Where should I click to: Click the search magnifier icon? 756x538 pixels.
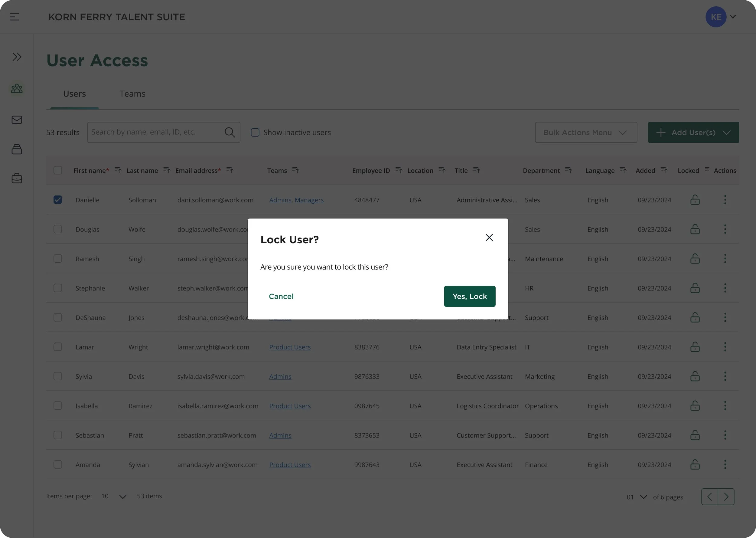pyautogui.click(x=230, y=133)
